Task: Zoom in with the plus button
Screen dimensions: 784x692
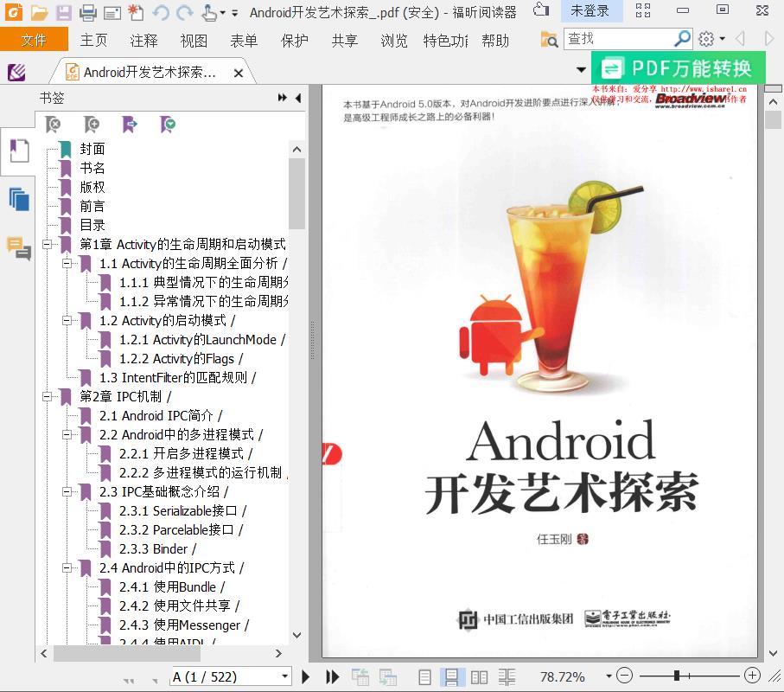Action: click(x=752, y=676)
